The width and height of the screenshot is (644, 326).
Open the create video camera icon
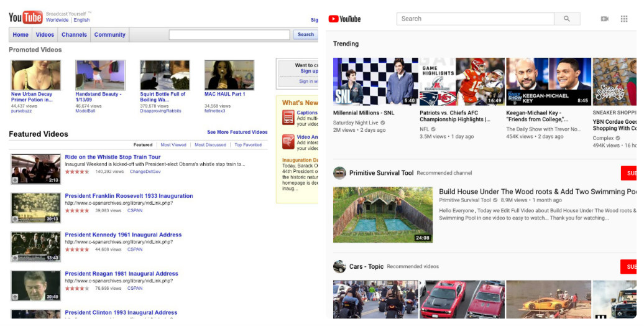(605, 19)
